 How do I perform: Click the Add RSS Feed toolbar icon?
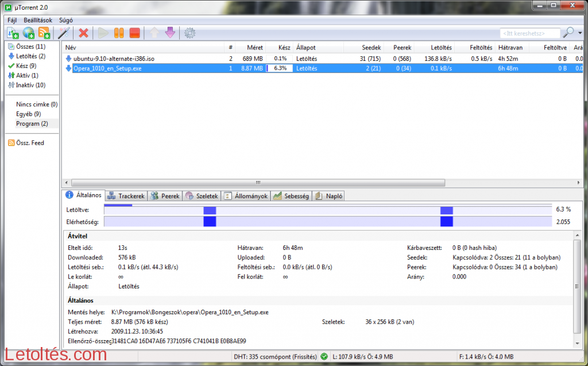(44, 33)
